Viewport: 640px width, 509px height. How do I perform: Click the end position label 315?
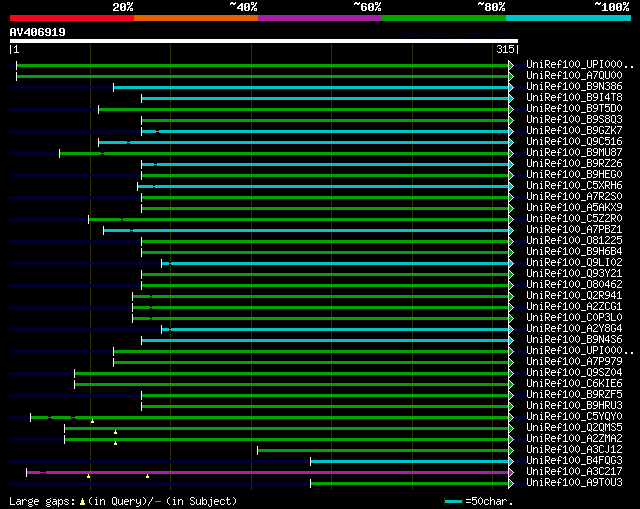505,49
